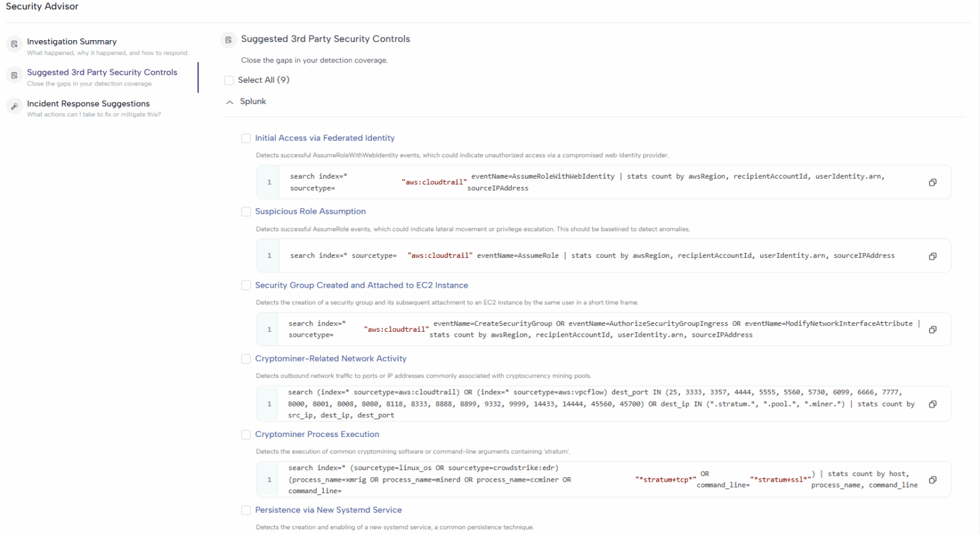This screenshot has width=980, height=534.
Task: Click inside the CreateSecurityGroup query code box
Action: click(604, 329)
